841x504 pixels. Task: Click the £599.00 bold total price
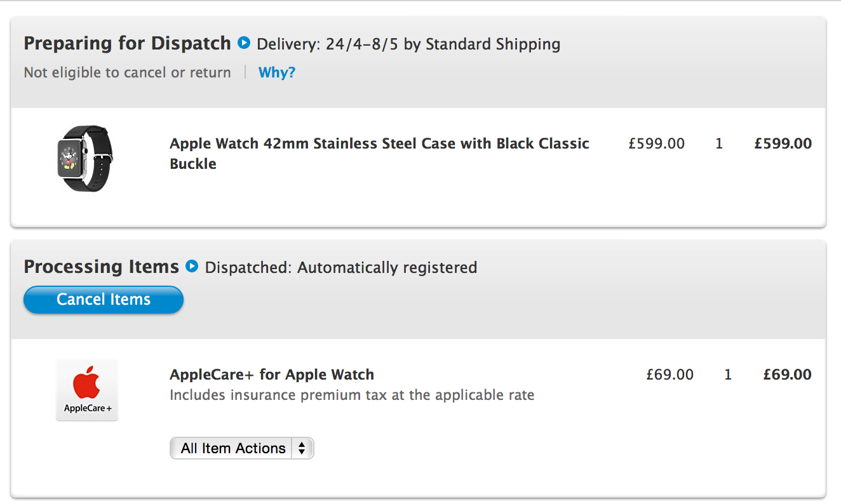pyautogui.click(x=783, y=143)
